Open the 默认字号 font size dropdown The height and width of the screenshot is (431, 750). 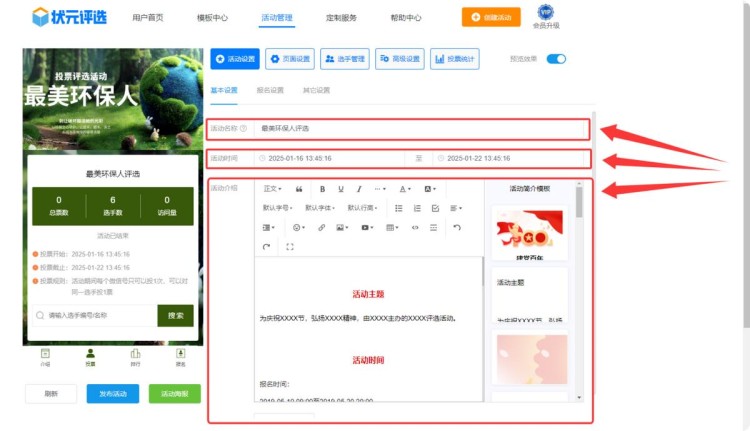click(x=278, y=208)
